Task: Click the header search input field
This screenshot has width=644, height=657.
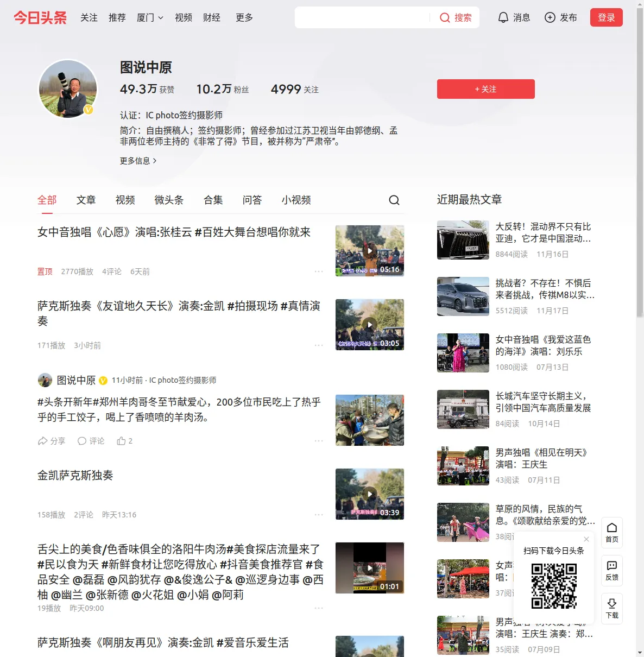Action: [363, 17]
